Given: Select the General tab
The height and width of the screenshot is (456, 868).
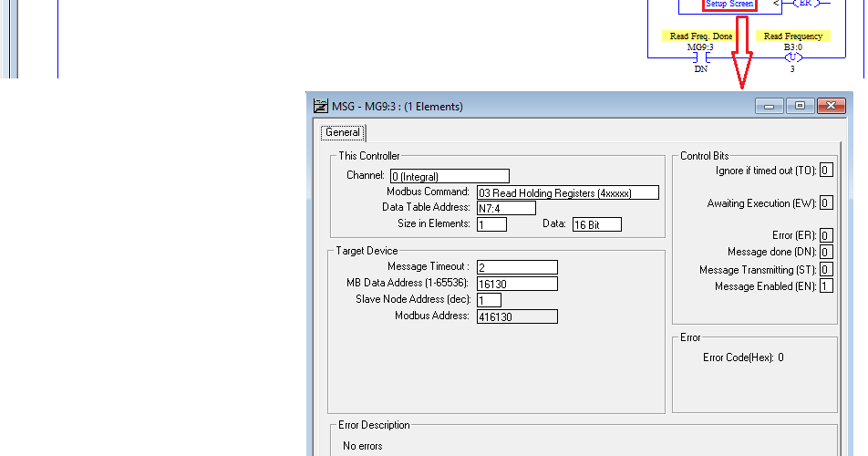Looking at the screenshot, I should [x=343, y=132].
